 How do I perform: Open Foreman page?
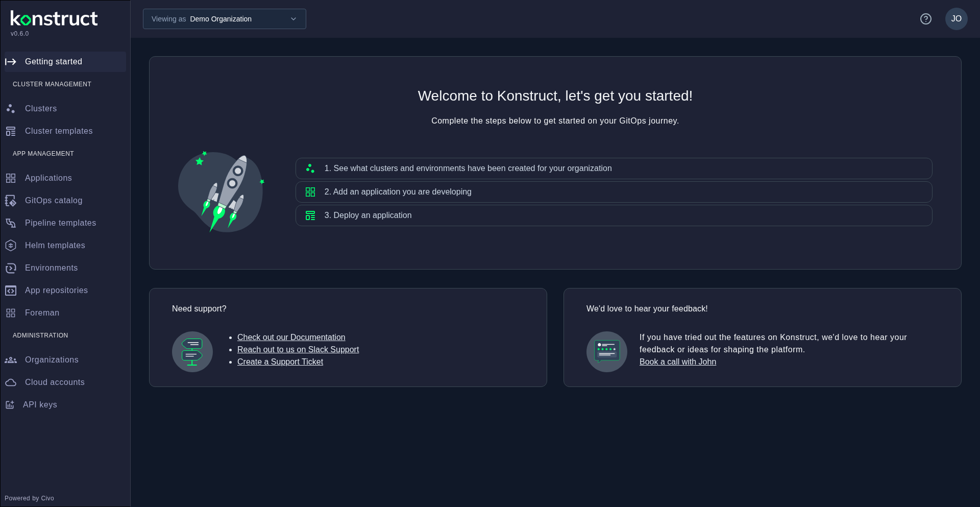tap(65, 313)
